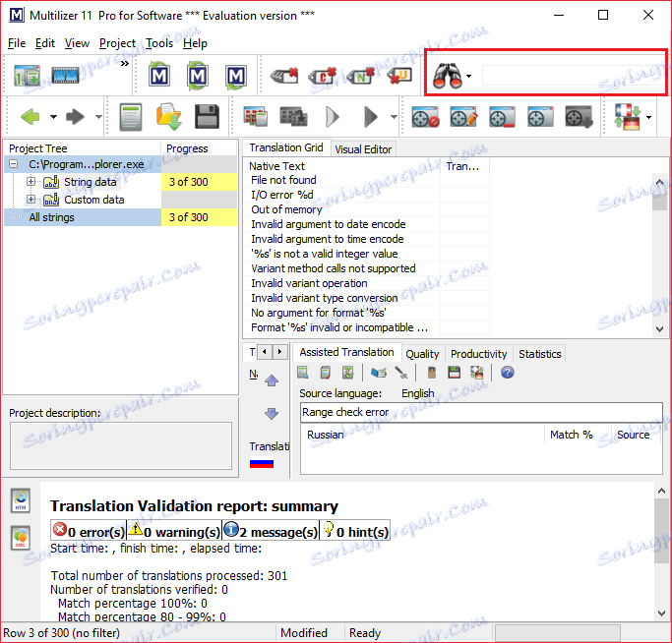Switch to the Productivity tab
The height and width of the screenshot is (643, 672).
pyautogui.click(x=479, y=354)
